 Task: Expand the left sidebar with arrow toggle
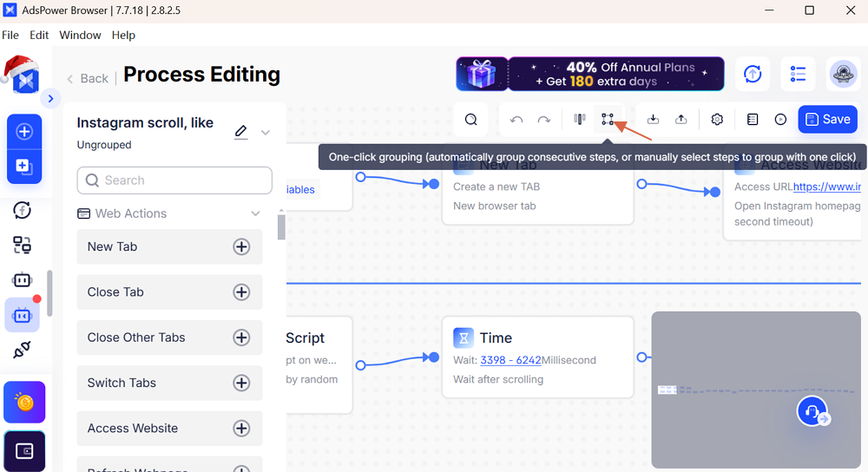click(x=50, y=99)
